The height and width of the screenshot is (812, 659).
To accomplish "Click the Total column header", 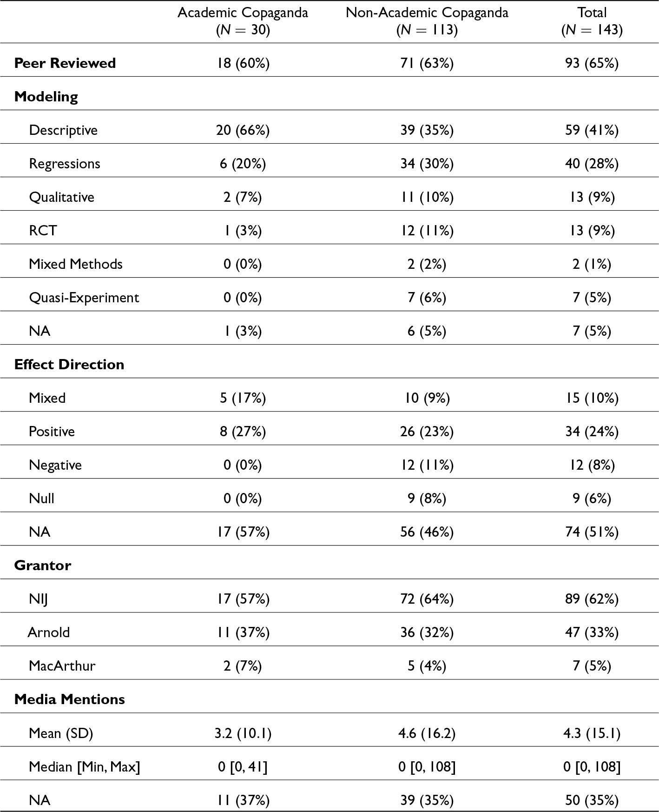I will point(592,21).
